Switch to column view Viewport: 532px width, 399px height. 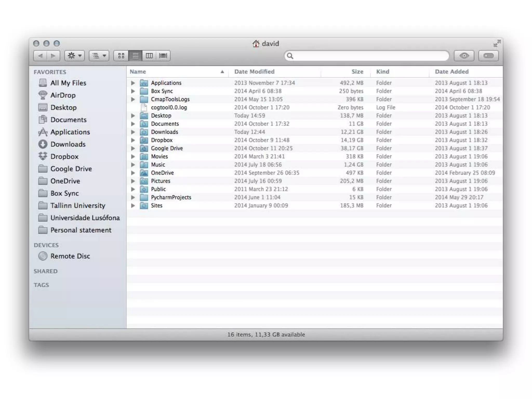pos(149,56)
